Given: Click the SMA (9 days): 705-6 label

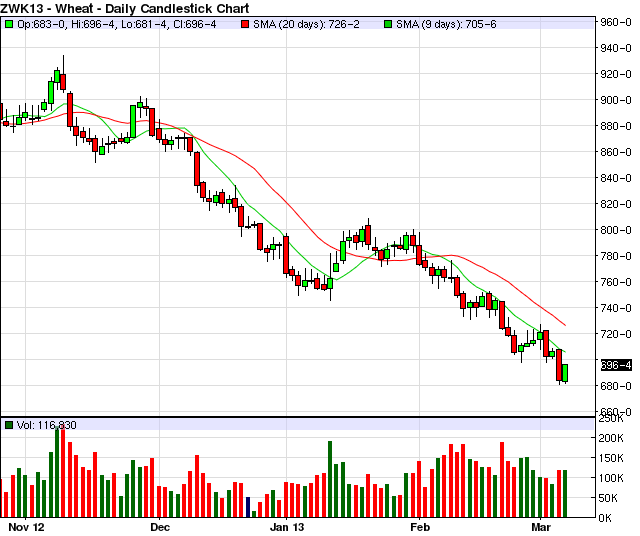Looking at the screenshot, I should (x=446, y=24).
